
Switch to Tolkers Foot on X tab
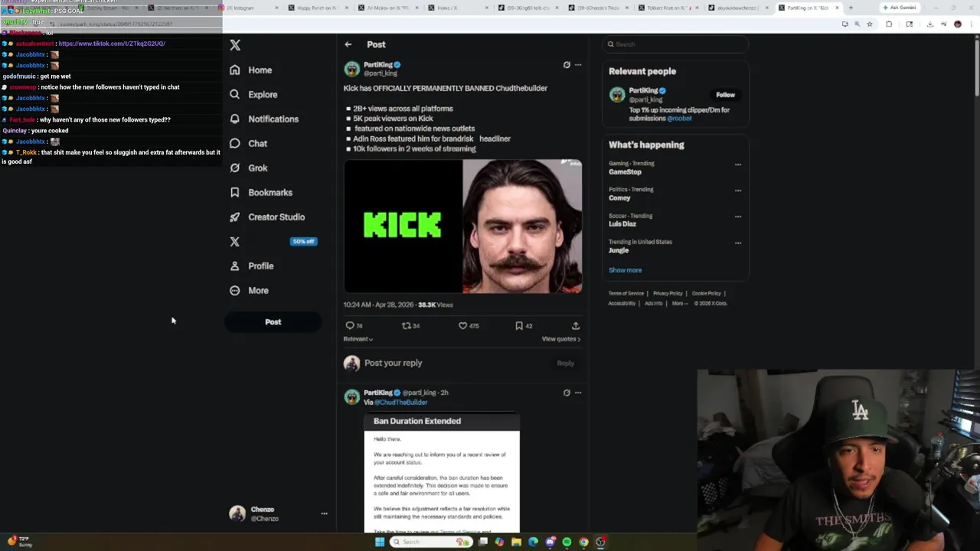coord(669,8)
